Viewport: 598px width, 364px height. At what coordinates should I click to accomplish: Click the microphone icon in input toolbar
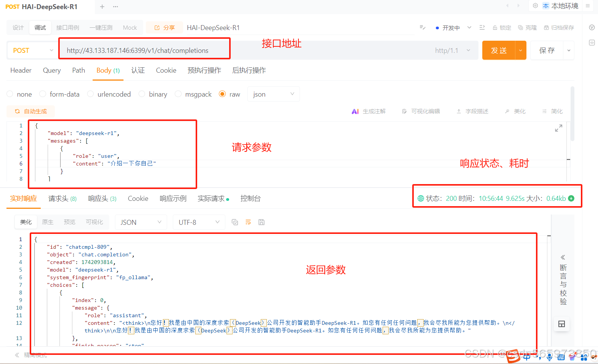(549, 356)
